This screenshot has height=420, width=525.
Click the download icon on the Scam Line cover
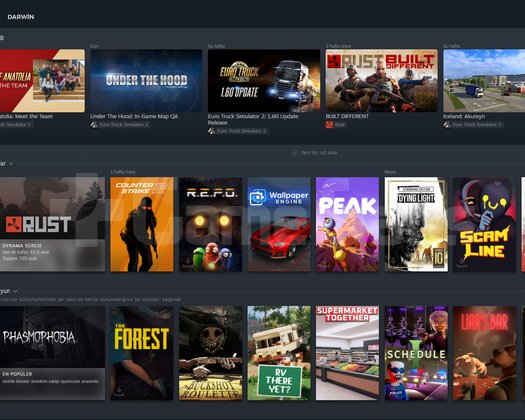tap(462, 263)
